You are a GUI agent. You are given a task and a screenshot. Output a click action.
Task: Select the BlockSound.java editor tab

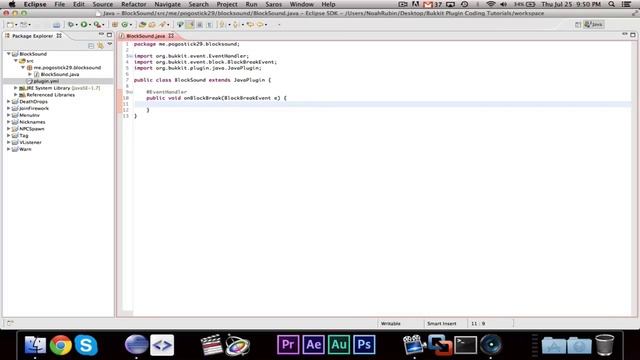click(146, 36)
